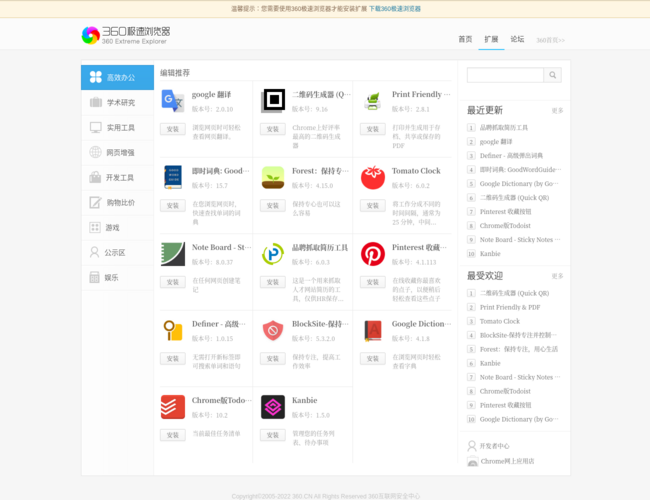The width and height of the screenshot is (650, 500).
Task: Click the Definer magnifier icon
Action: tap(172, 330)
